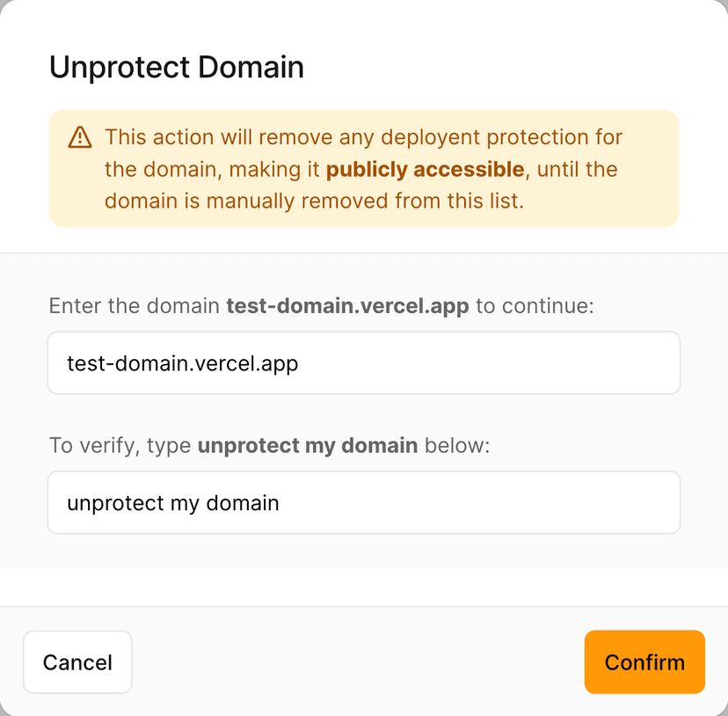Click Cancel to dismiss the dialog
The height and width of the screenshot is (716, 728).
[x=77, y=662]
